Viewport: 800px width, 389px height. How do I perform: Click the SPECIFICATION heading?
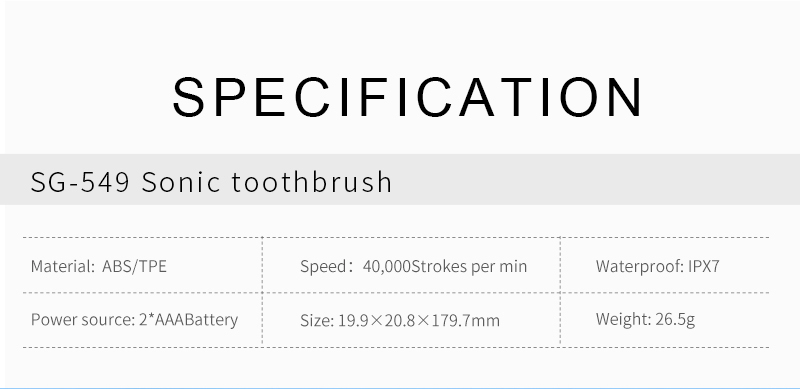pos(408,97)
